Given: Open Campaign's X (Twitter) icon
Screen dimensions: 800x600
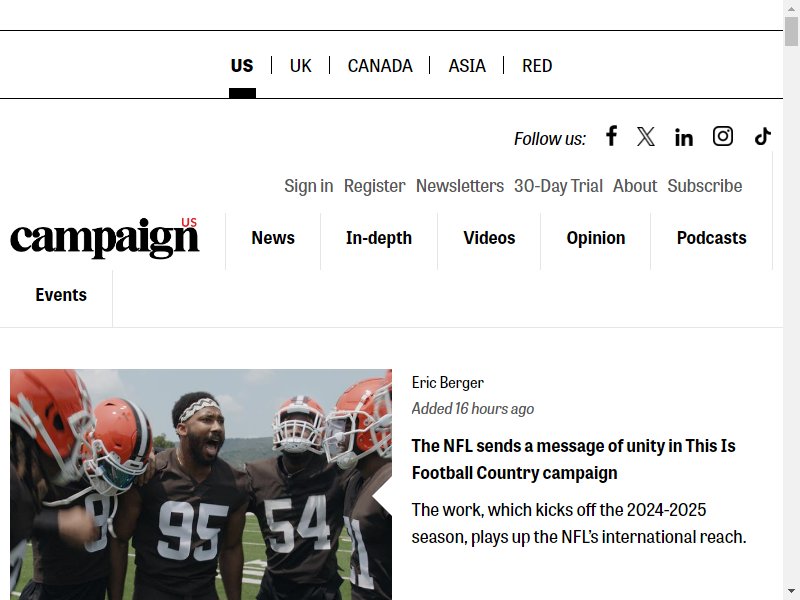Looking at the screenshot, I should (x=646, y=137).
